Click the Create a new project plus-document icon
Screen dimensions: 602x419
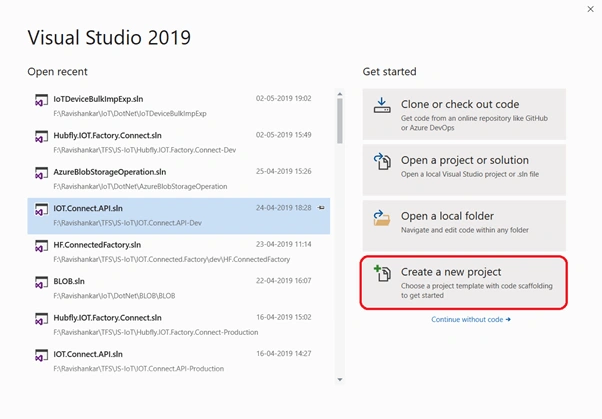point(382,273)
